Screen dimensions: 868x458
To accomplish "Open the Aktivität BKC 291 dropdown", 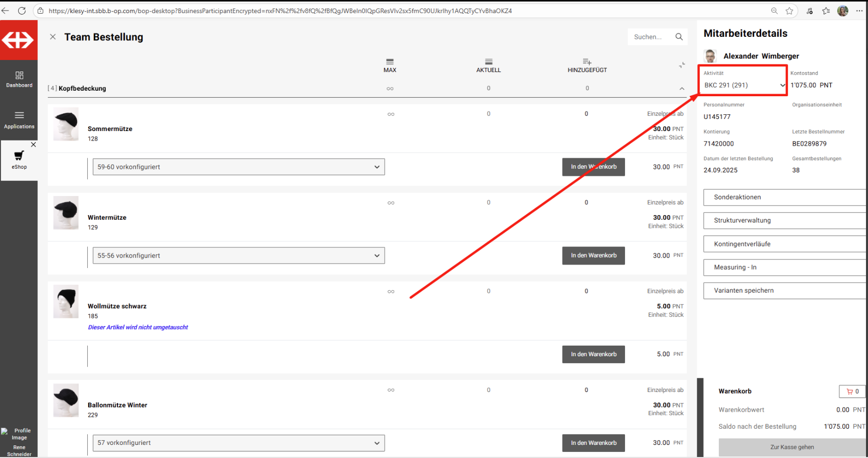I will point(743,85).
